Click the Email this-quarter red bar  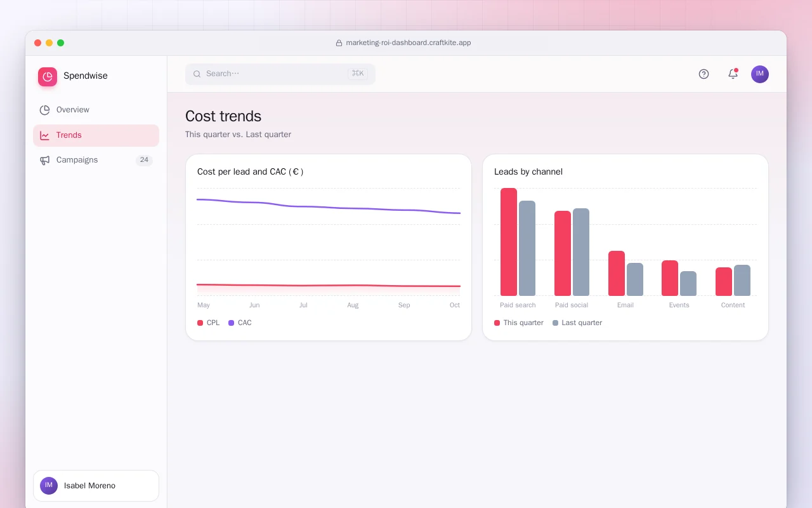point(617,273)
